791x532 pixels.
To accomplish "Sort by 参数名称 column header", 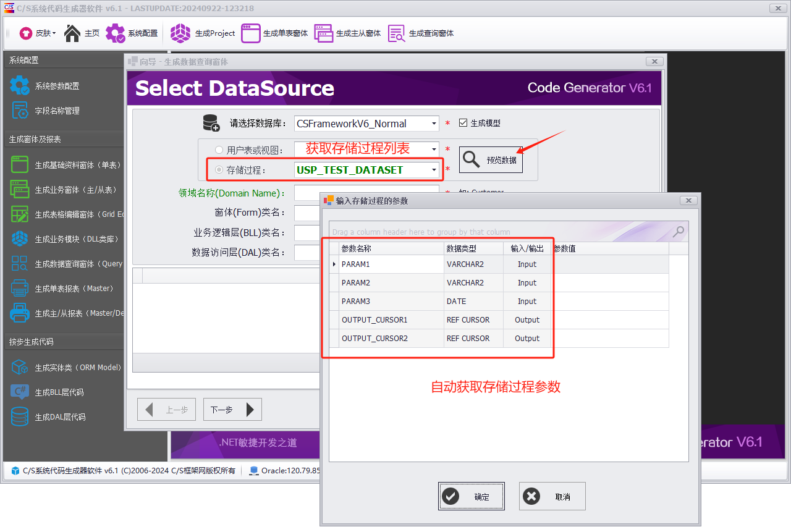I will coord(391,248).
